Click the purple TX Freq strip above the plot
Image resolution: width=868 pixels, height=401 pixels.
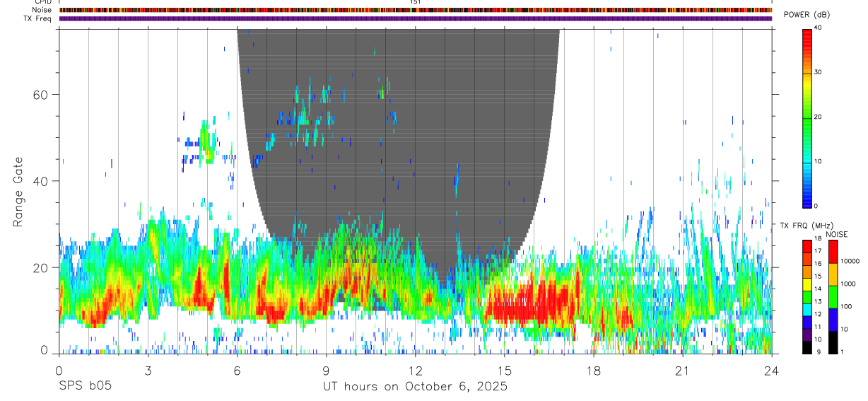click(415, 18)
